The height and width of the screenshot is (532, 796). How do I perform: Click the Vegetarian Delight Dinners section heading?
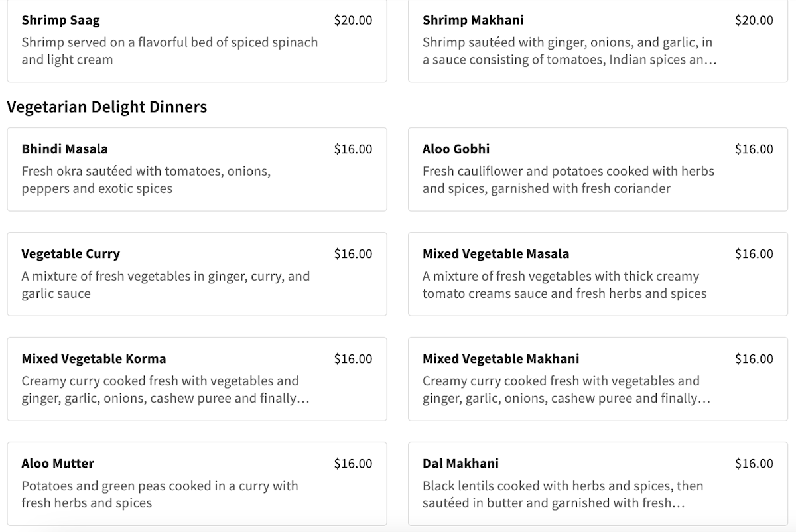(x=107, y=107)
